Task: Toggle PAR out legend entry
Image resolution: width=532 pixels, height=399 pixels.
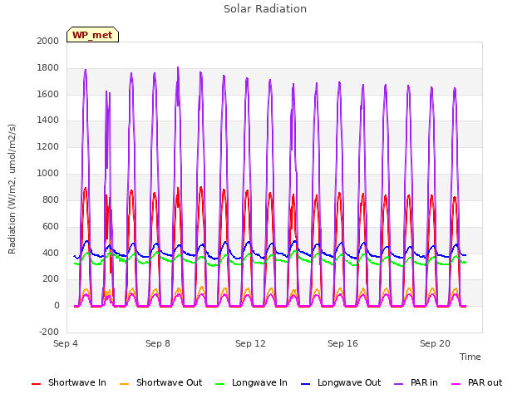Action: coord(476,382)
